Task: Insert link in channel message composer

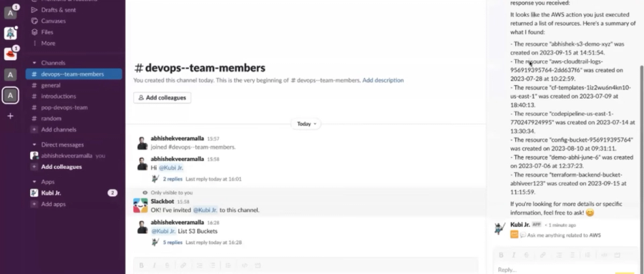Action: [183, 265]
